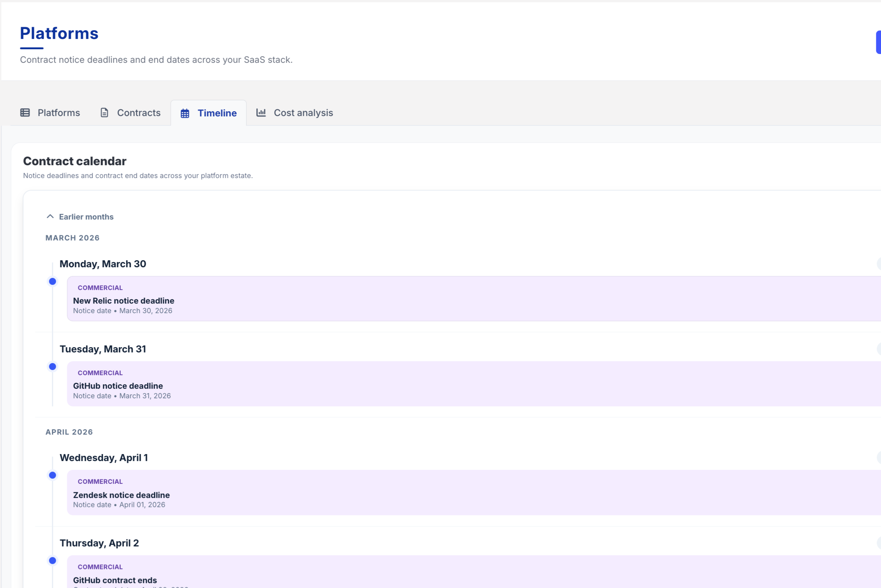Switch to the Platforms tab
The image size is (881, 588).
58,113
